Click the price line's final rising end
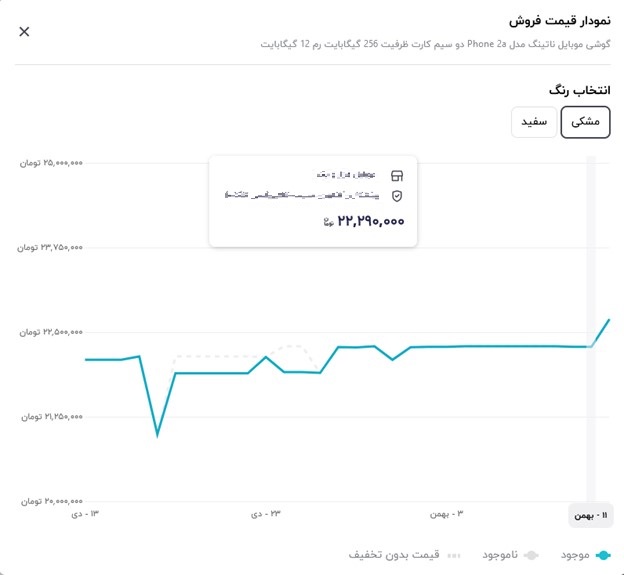This screenshot has height=575, width=624. (609, 320)
